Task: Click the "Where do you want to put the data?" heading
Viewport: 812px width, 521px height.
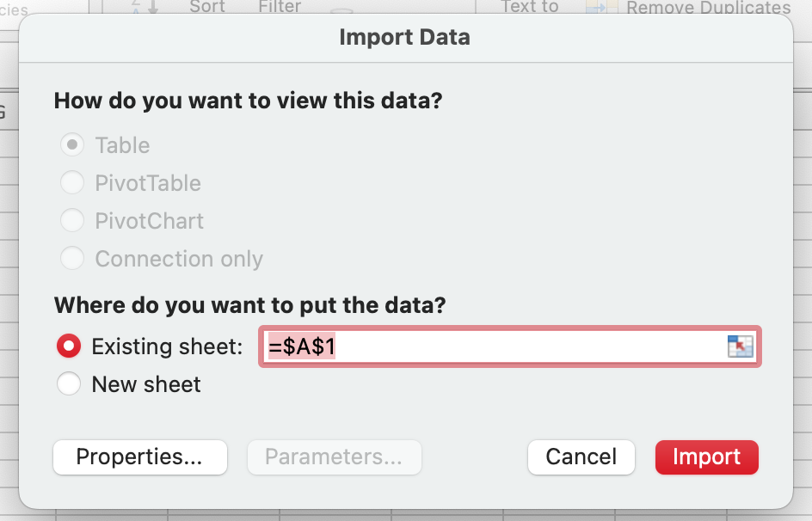Action: (x=250, y=305)
